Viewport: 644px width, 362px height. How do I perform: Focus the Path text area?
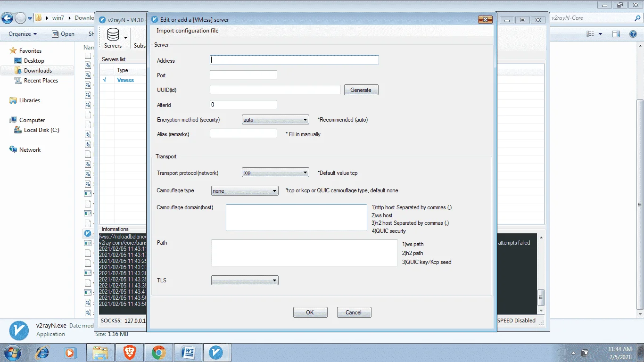click(305, 253)
